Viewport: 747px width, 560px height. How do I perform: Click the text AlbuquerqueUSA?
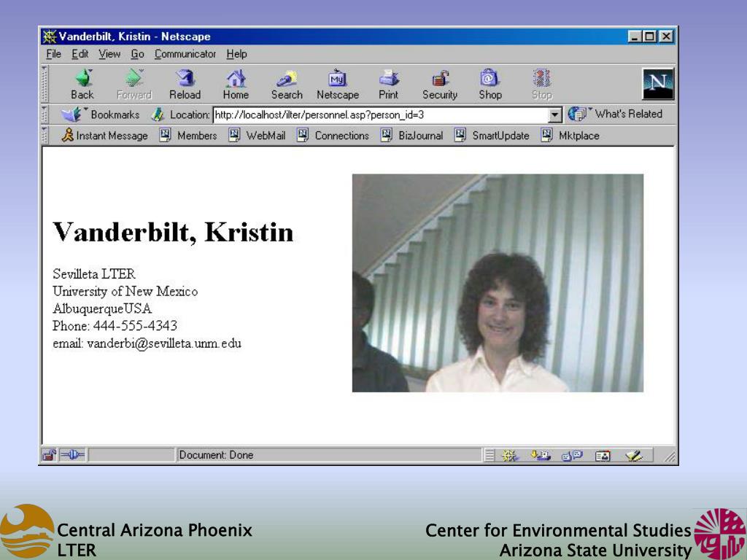(x=102, y=308)
